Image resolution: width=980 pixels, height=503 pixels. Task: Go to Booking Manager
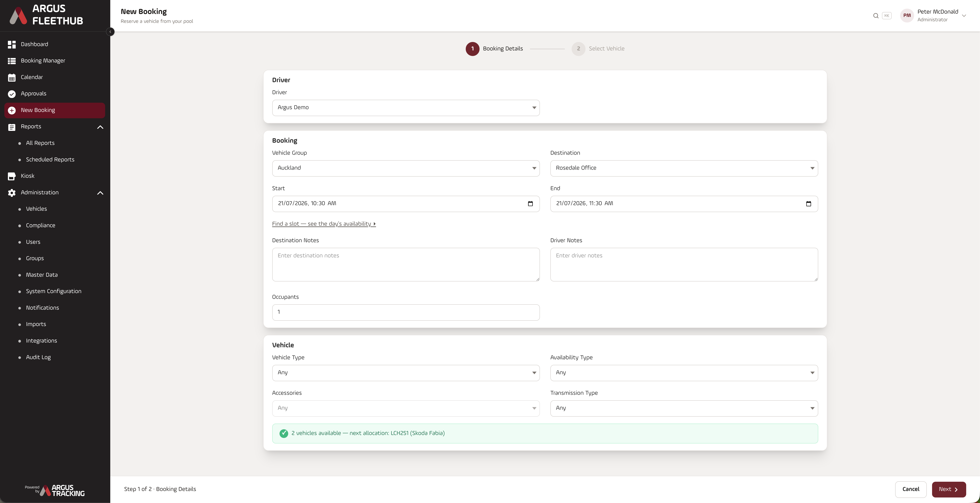click(x=55, y=61)
